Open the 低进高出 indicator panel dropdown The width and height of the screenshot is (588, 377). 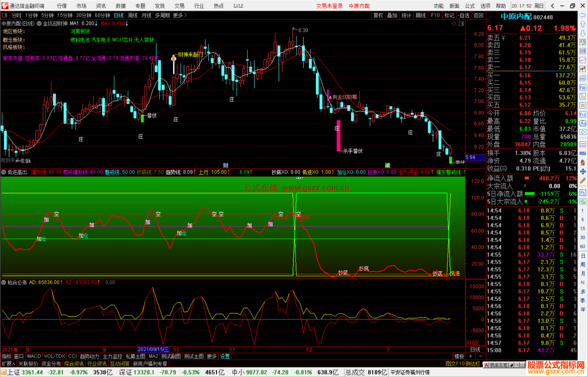click(4, 172)
